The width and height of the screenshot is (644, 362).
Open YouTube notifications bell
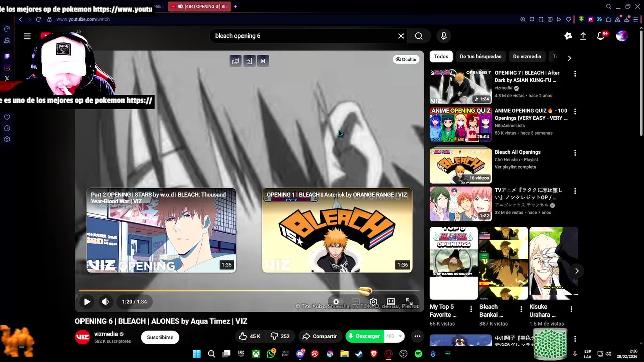pyautogui.click(x=600, y=36)
